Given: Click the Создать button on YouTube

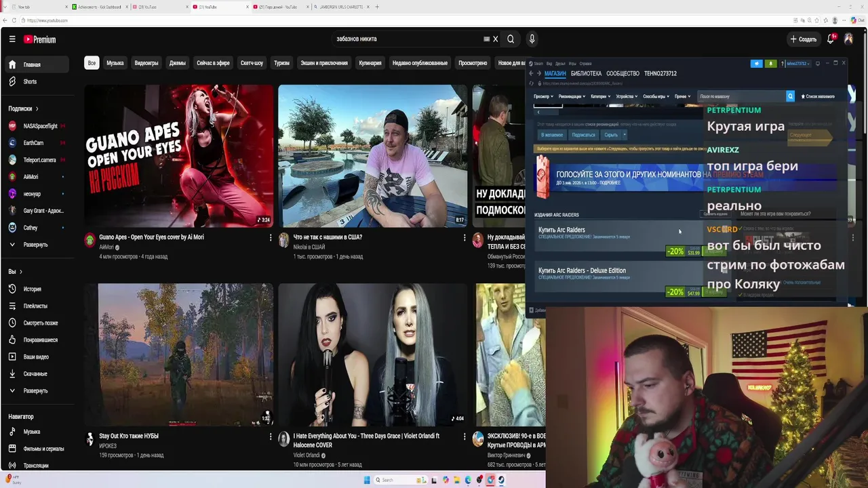Looking at the screenshot, I should [804, 39].
